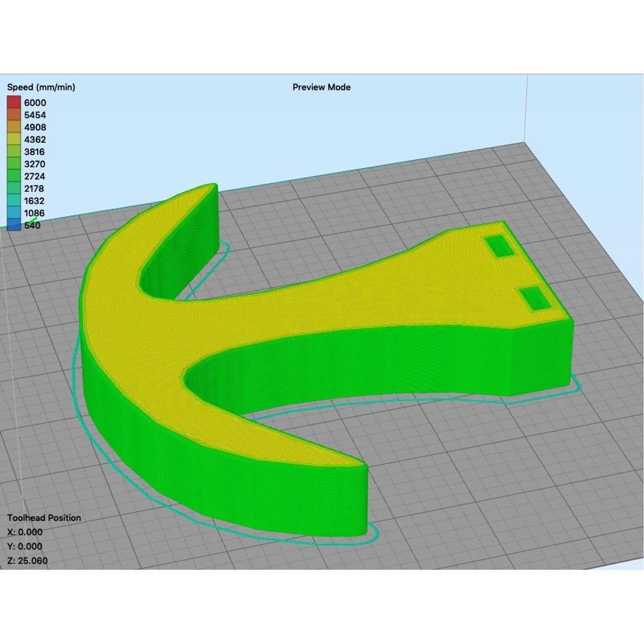Pick the blue 540 speed swatch
The width and height of the screenshot is (644, 644).
(x=14, y=225)
